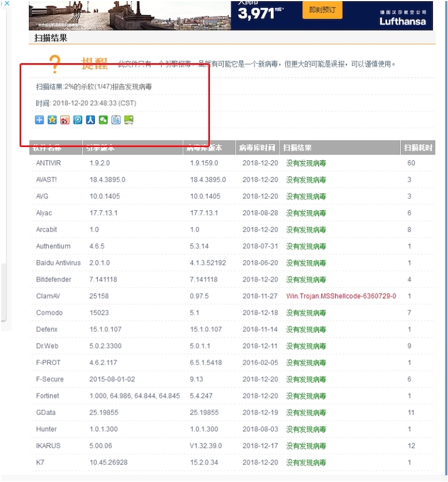The image size is (448, 482).
Task: Share result to QZone via star icon
Action: point(52,120)
